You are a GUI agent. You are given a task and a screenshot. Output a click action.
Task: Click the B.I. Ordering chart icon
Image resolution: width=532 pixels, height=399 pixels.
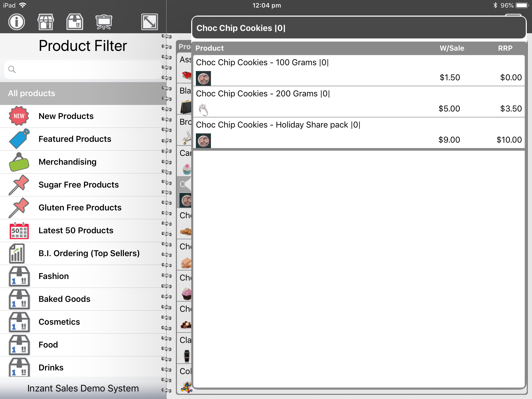click(x=17, y=253)
